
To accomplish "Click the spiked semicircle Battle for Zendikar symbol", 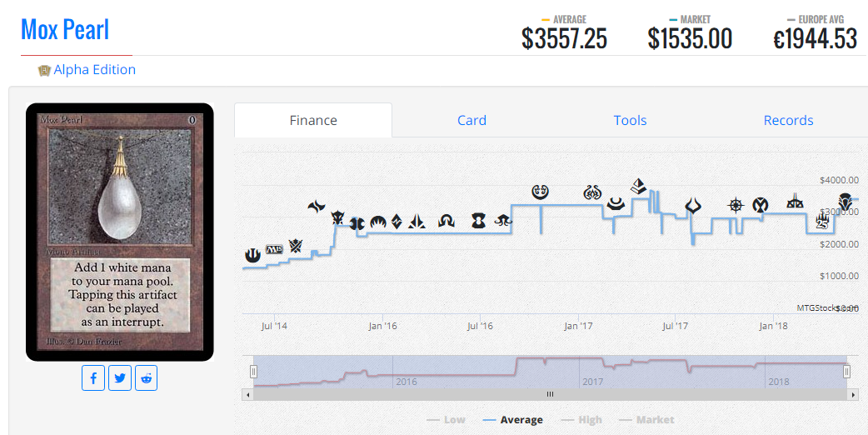I will (x=378, y=222).
